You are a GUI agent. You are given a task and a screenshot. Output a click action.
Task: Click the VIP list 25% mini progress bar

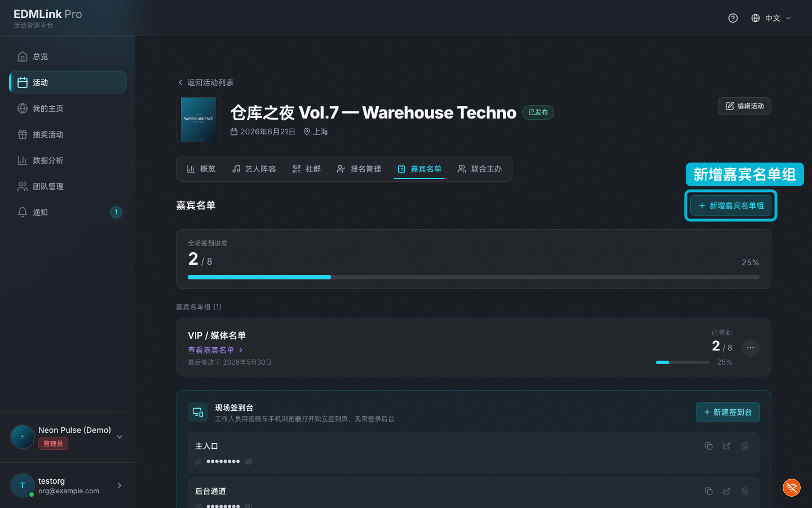click(683, 362)
